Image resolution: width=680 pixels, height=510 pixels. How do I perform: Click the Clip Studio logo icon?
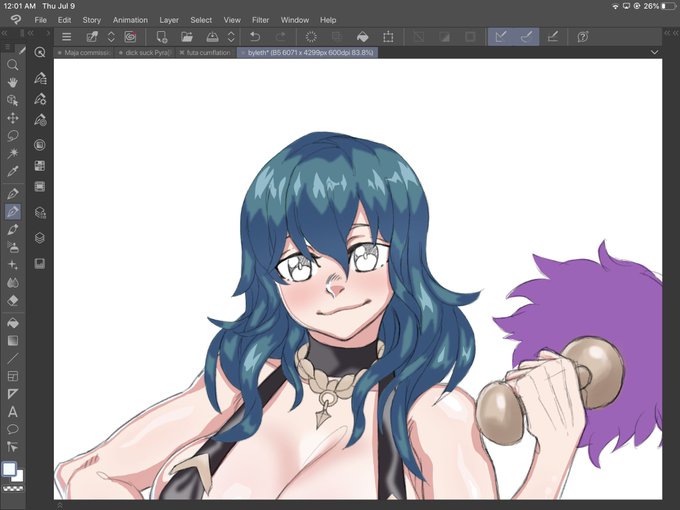pyautogui.click(x=16, y=20)
